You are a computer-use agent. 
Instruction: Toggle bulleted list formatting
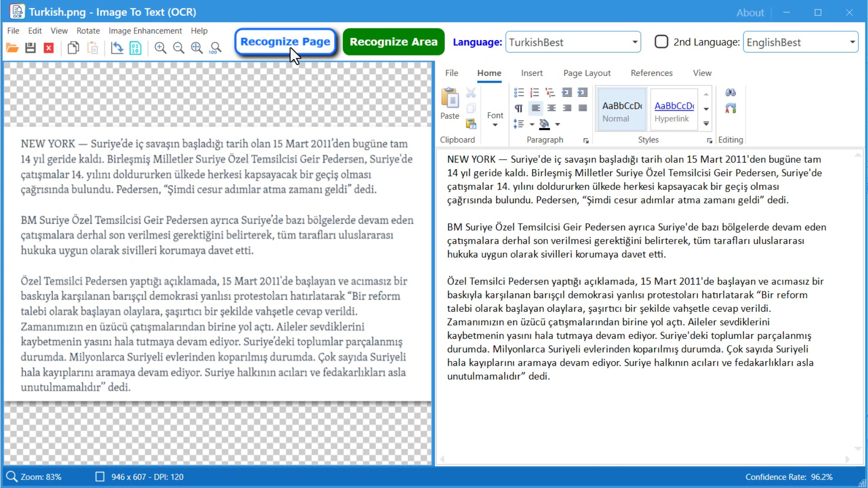click(519, 93)
